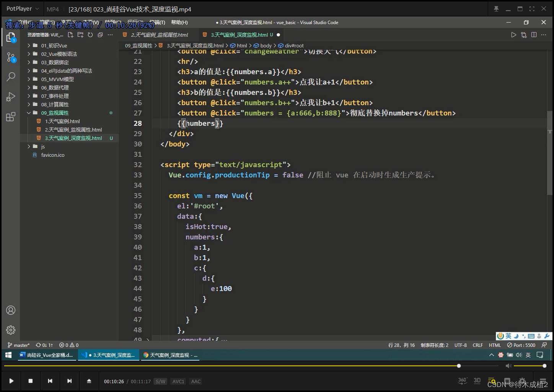554x392 pixels.
Task: Click the New File icon in explorer header
Action: click(70, 35)
